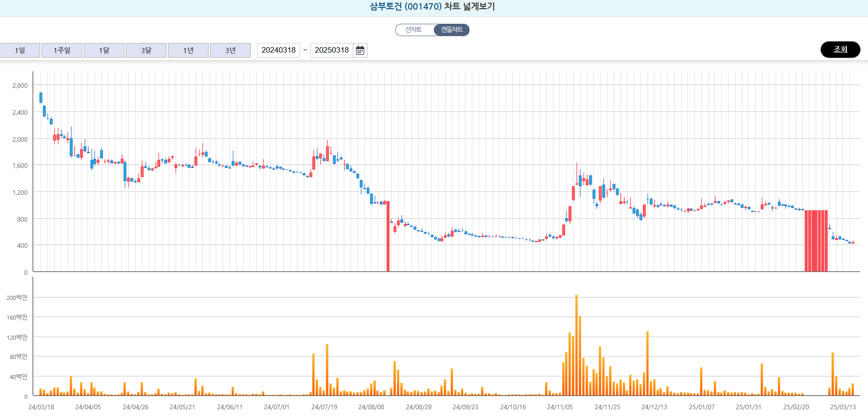Choose the 3달 period button

146,50
